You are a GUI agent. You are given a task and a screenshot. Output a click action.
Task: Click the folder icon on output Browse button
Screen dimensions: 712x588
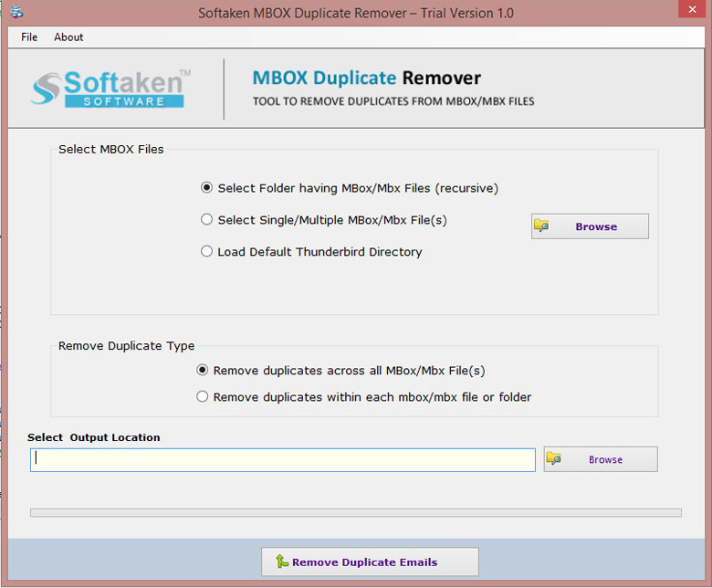[x=553, y=458]
